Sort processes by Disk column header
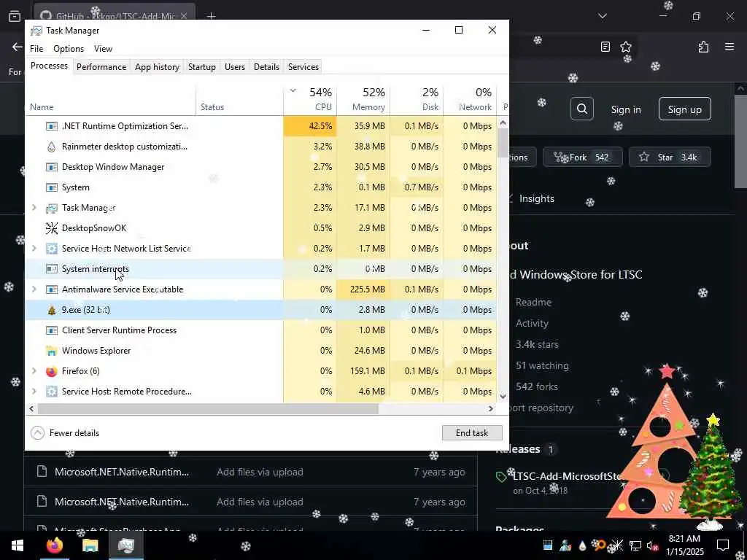 pos(417,99)
